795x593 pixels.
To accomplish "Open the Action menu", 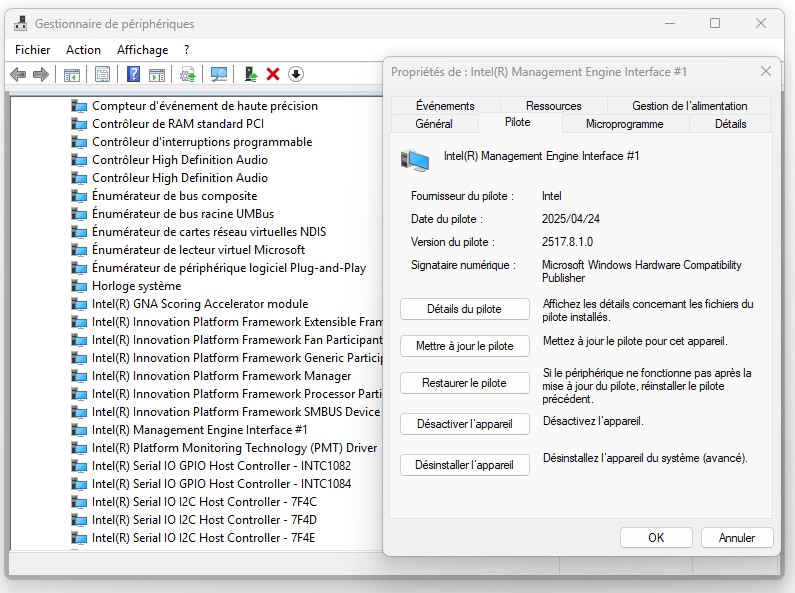I will pos(83,49).
